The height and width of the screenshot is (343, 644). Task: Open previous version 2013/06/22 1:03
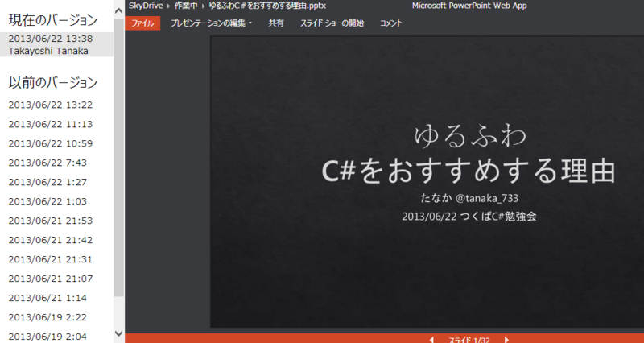47,201
